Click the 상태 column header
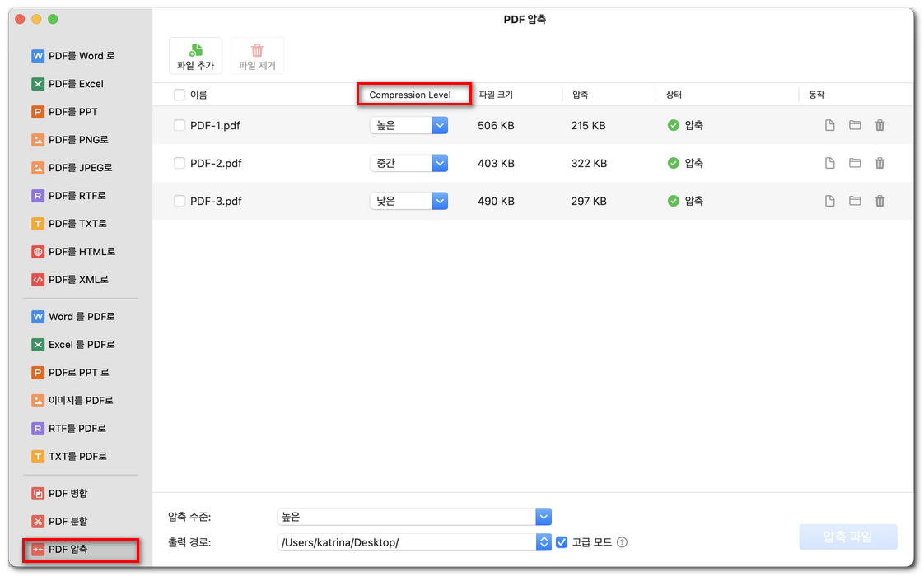 point(674,95)
